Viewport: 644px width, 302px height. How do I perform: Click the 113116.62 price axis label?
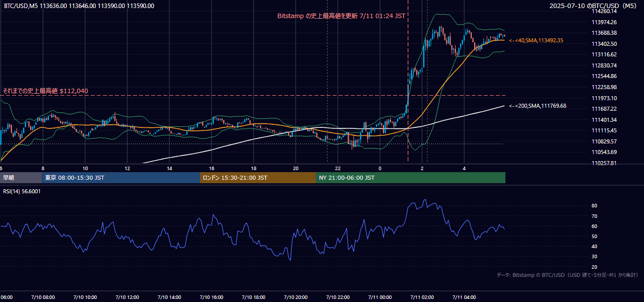point(604,54)
